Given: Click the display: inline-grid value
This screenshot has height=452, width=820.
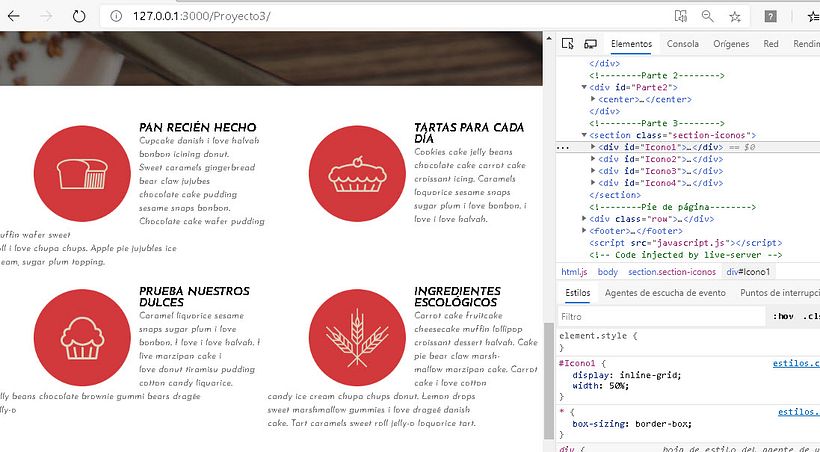Looking at the screenshot, I should tap(650, 375).
